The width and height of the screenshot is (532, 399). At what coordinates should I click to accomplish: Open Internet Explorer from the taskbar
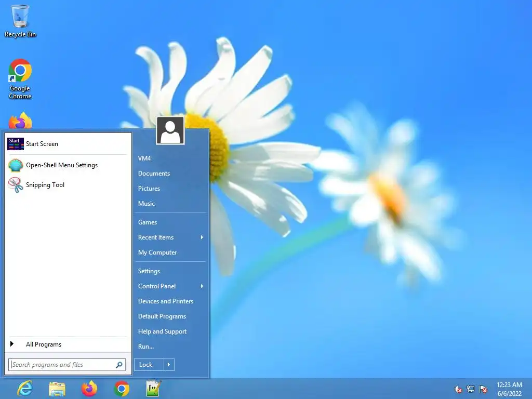25,389
